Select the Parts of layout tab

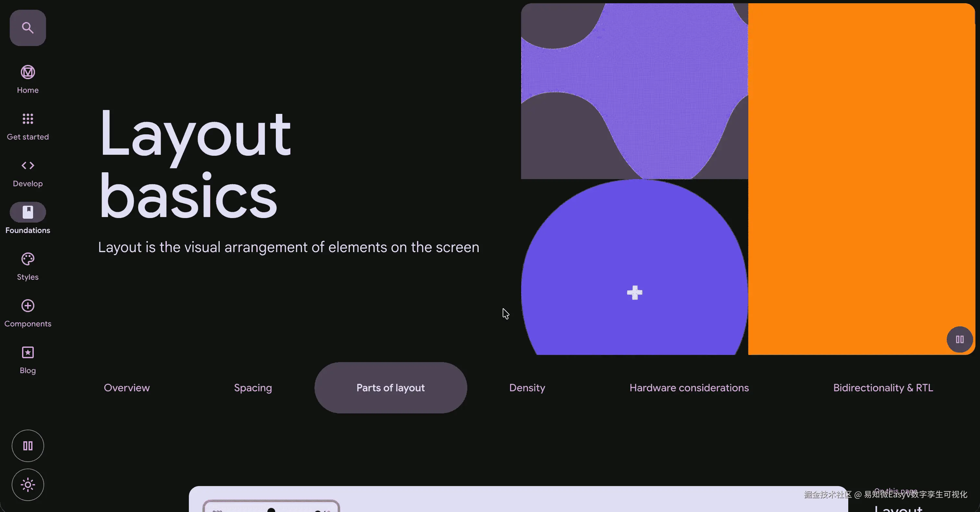click(x=391, y=388)
